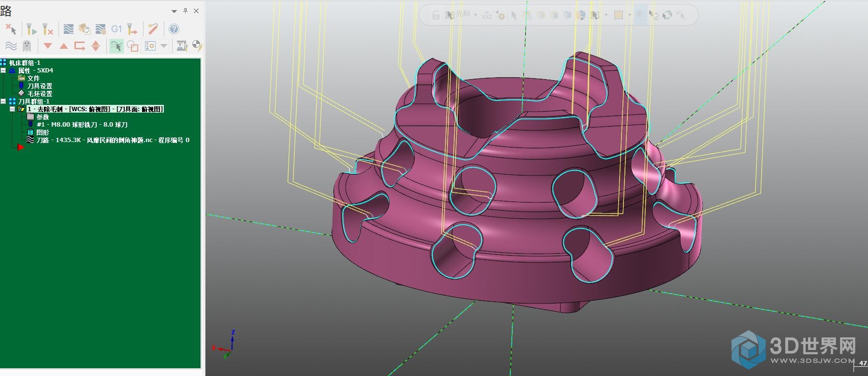The height and width of the screenshot is (376, 868).
Task: Click the invert selection circular arrows icon
Action: 667,15
